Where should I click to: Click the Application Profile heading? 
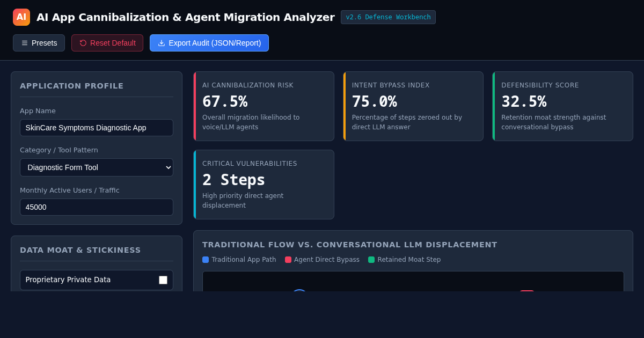point(72,86)
